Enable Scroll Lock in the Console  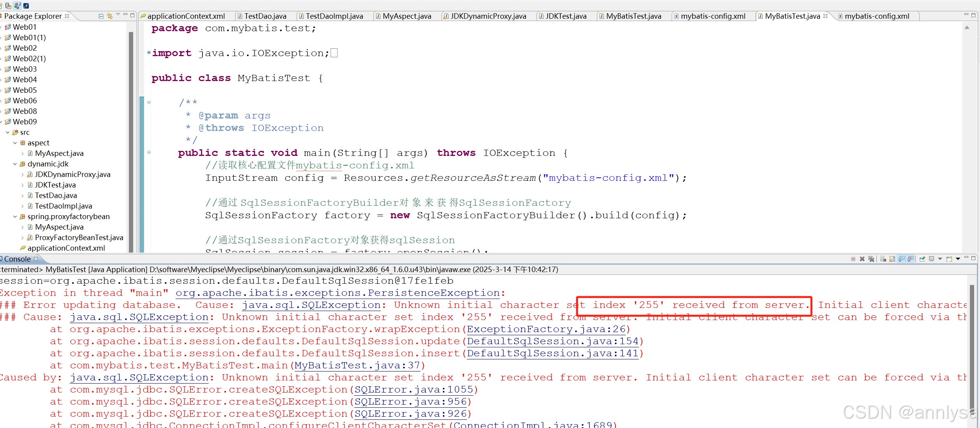pos(892,258)
